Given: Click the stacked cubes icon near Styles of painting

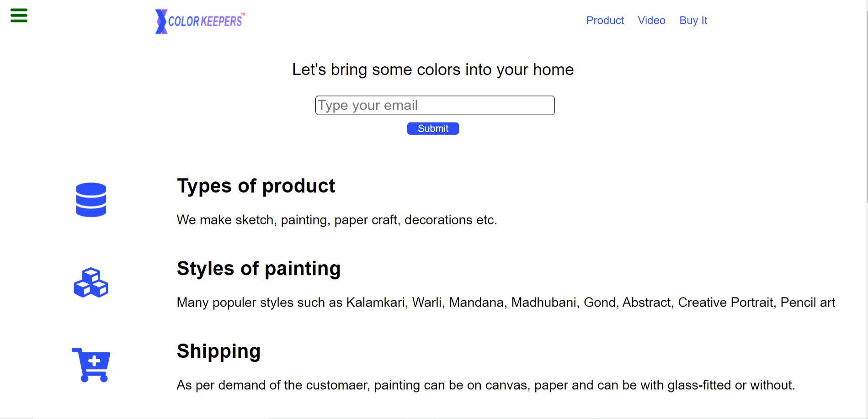Looking at the screenshot, I should [x=91, y=283].
